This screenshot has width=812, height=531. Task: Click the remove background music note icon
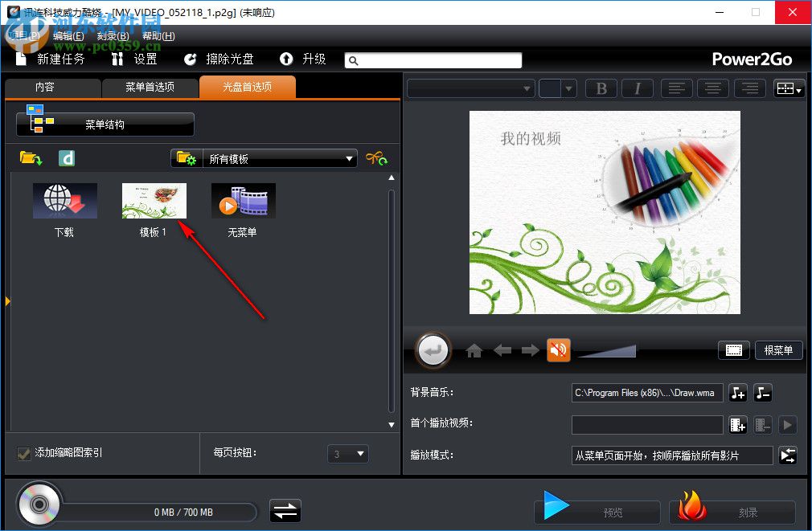pyautogui.click(x=763, y=393)
